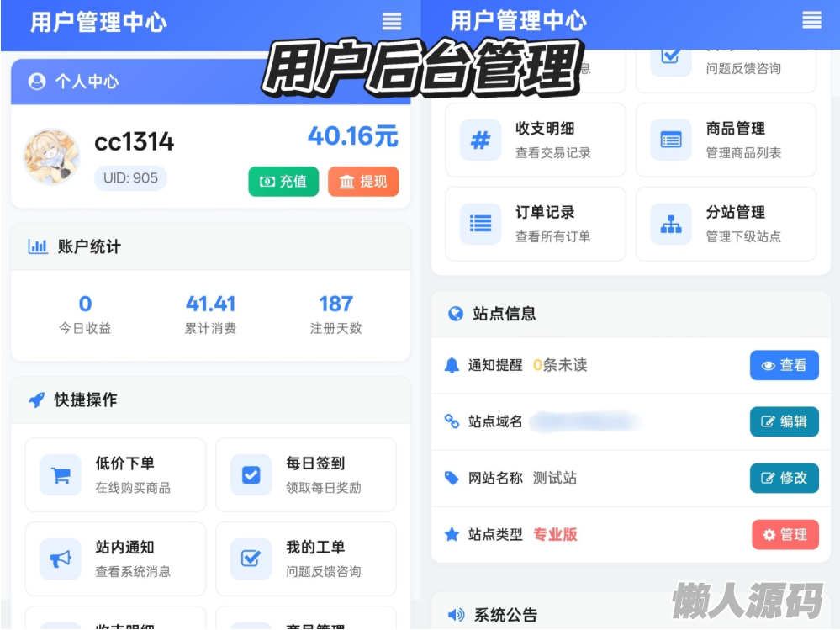Click the tag icon for 网站名称
Image resolution: width=840 pixels, height=630 pixels.
click(452, 478)
